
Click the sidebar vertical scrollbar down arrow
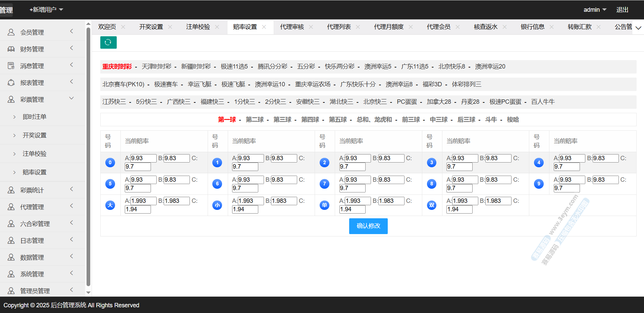click(x=89, y=293)
